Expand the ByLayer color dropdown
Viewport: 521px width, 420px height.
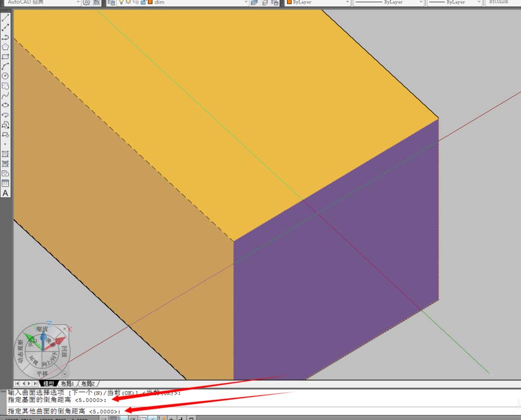coord(346,3)
